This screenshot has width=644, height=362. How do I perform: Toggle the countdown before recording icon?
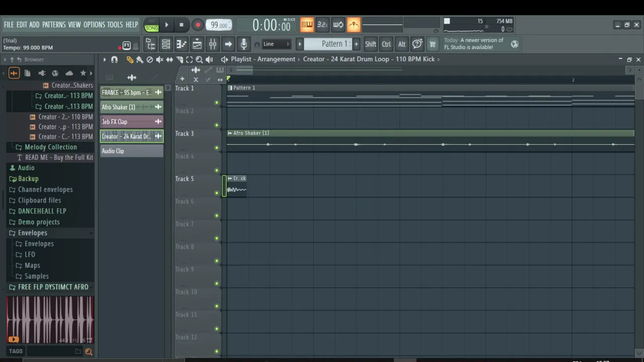click(x=323, y=25)
